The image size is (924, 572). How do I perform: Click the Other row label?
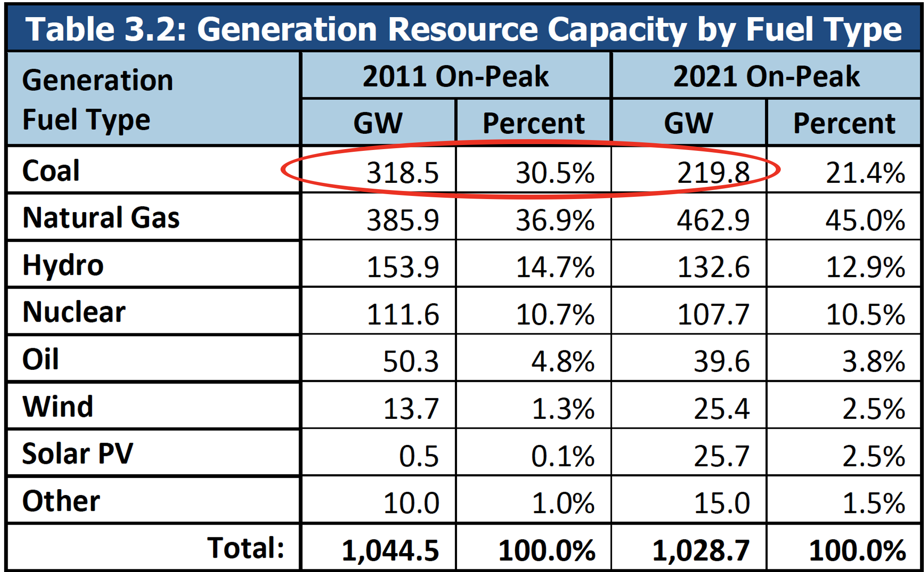(x=61, y=501)
